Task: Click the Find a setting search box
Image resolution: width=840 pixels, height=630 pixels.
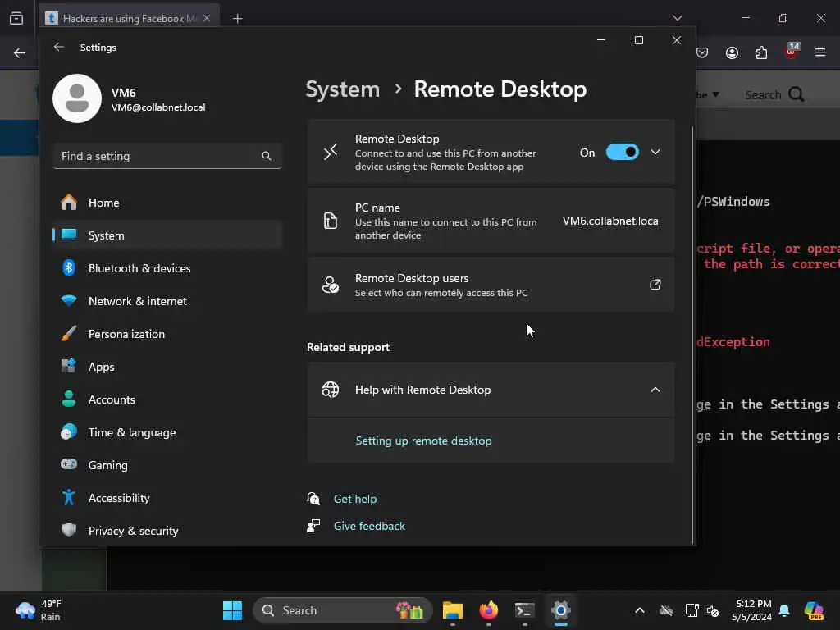Action: pos(167,156)
